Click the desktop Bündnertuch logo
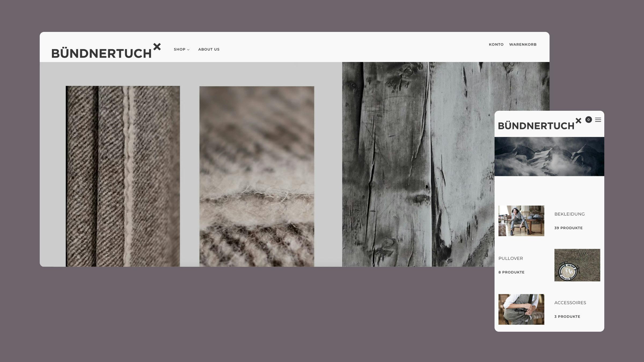 (x=106, y=51)
